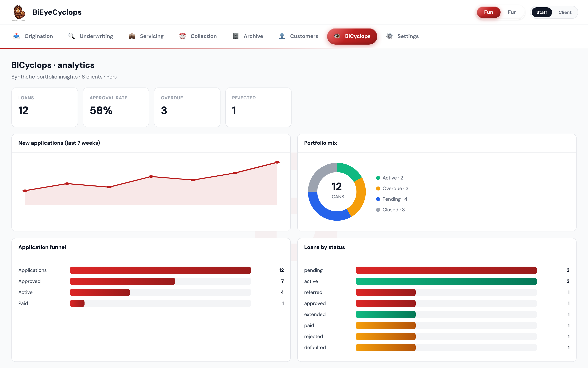Click the orange paid status bar
The width and height of the screenshot is (588, 368).
386,325
